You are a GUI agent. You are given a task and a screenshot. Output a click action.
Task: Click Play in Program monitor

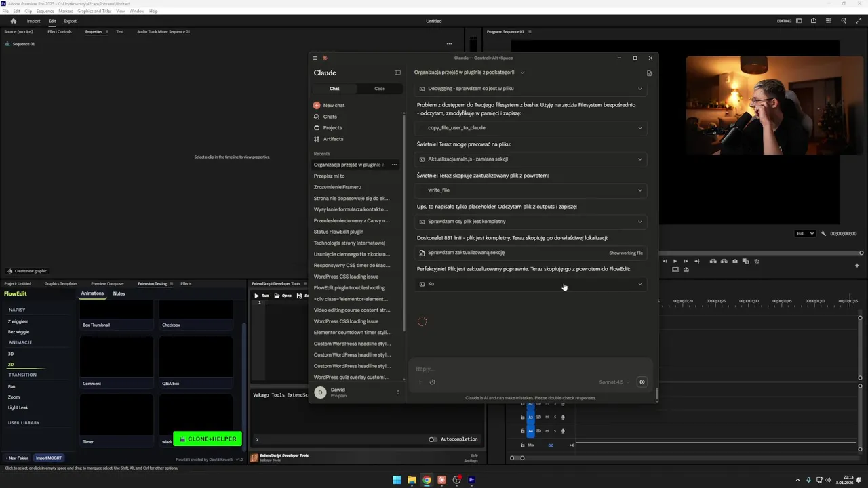coord(674,261)
